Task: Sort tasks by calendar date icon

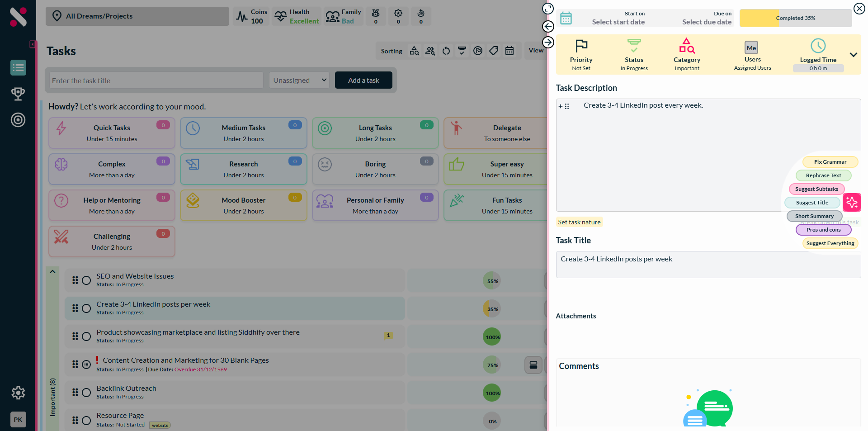Action: 509,51
